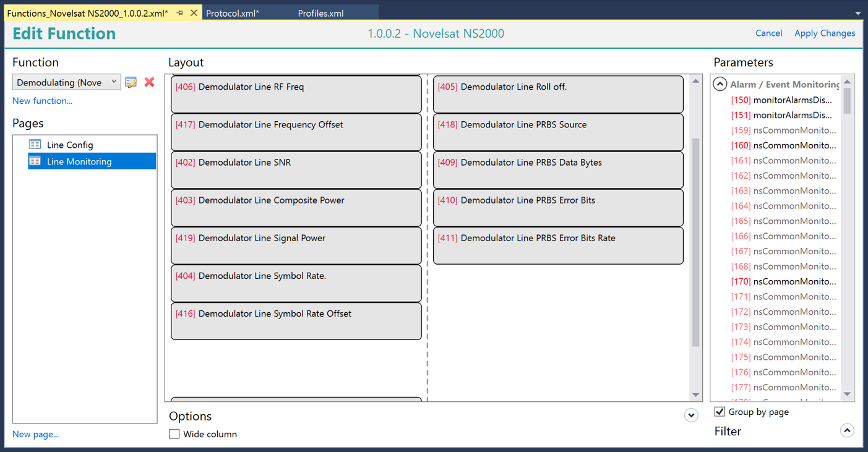Close the Functions_Novelsat NS2000 tab

[x=194, y=12]
